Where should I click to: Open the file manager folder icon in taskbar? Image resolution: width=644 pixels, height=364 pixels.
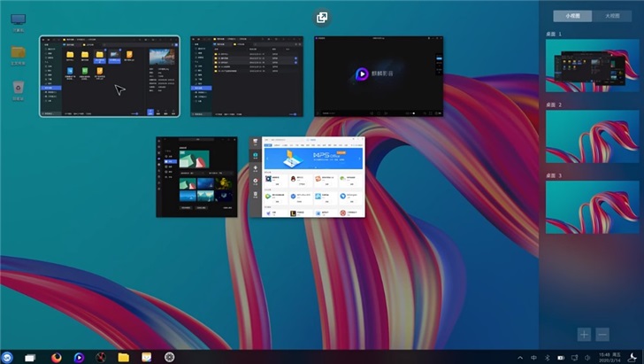(x=124, y=357)
